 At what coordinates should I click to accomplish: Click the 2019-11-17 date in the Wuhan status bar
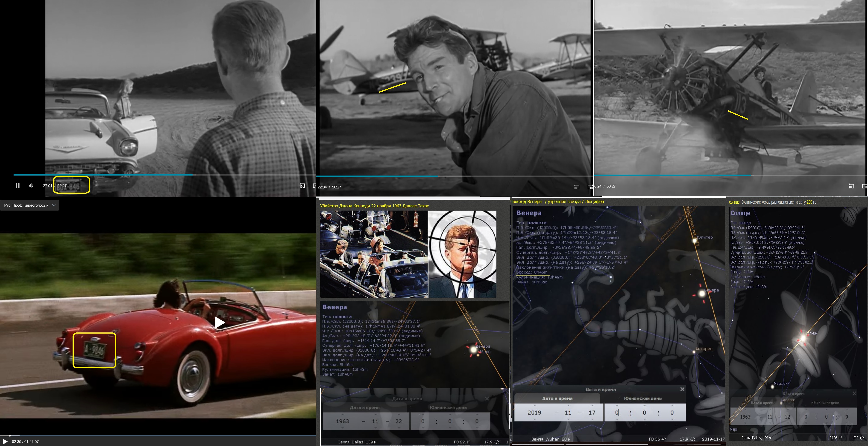coord(713,439)
